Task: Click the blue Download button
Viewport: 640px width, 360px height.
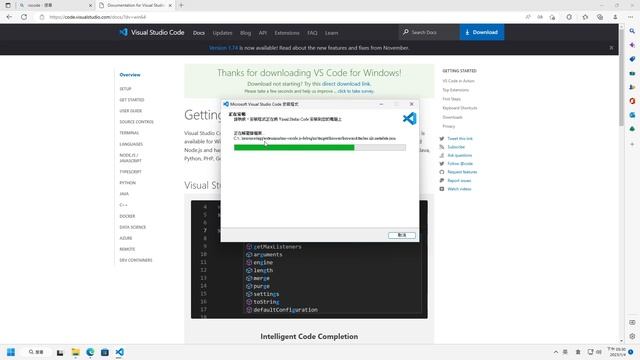Action: click(x=482, y=32)
